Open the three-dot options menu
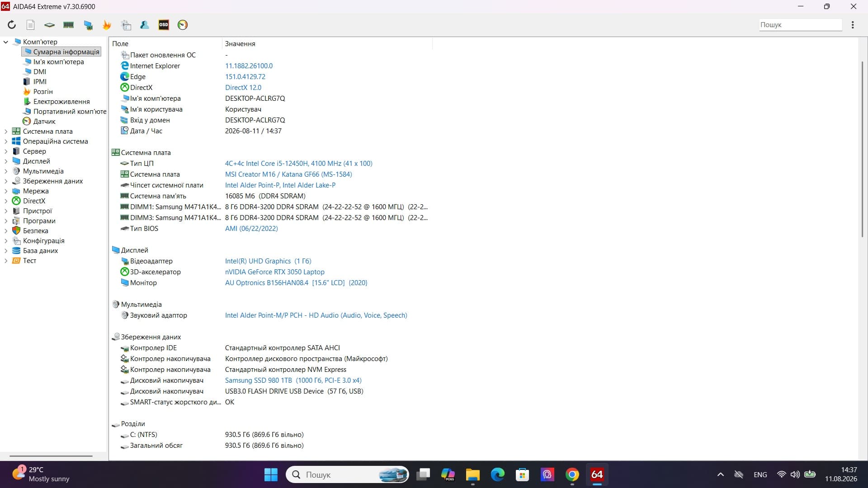The width and height of the screenshot is (868, 488). [853, 25]
